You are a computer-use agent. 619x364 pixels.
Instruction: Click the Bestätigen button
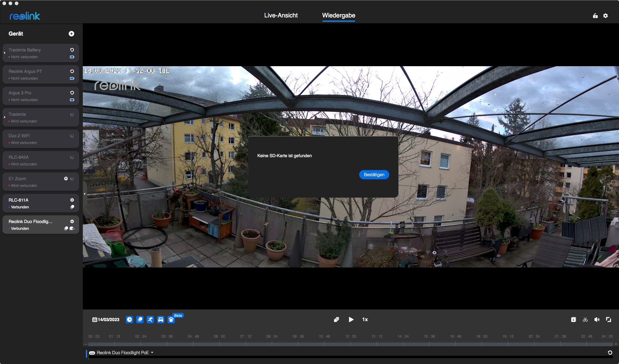(374, 175)
